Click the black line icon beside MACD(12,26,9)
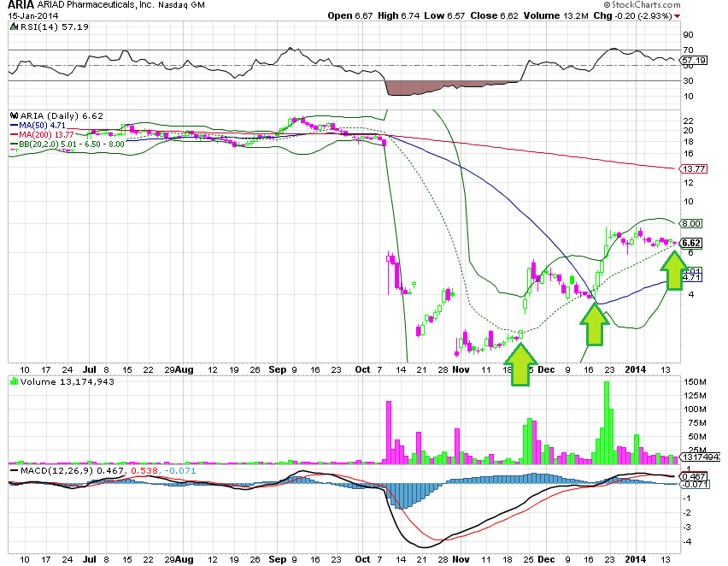 coord(13,469)
